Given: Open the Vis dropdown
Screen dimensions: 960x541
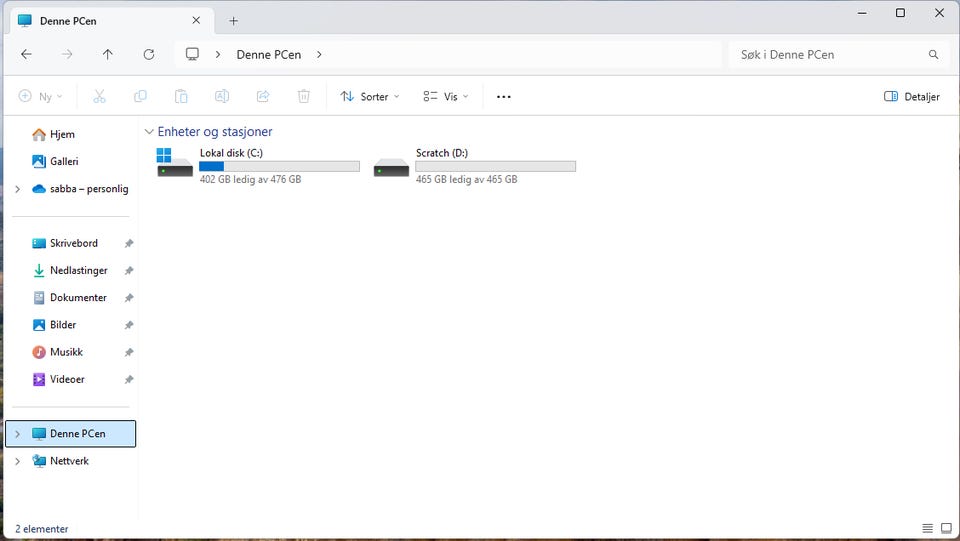Looking at the screenshot, I should point(446,97).
